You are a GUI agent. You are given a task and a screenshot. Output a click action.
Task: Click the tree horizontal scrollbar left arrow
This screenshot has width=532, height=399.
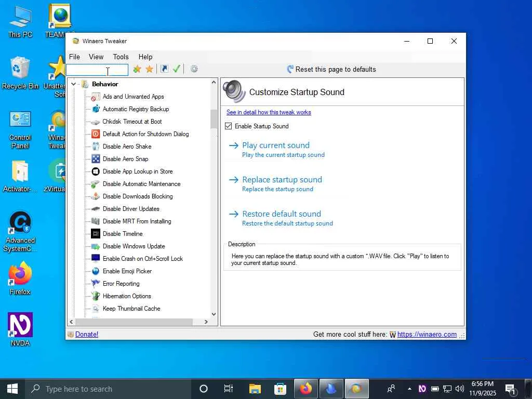click(x=71, y=322)
